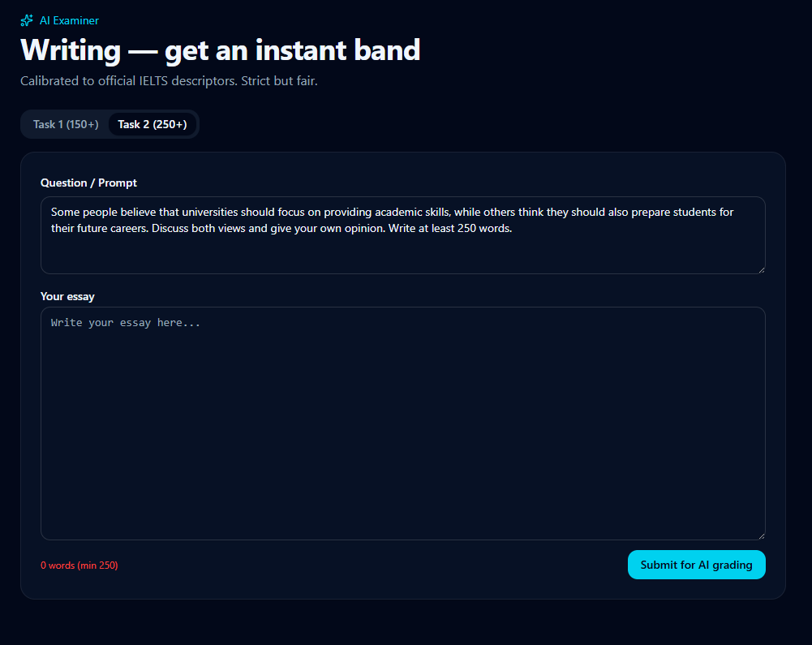Click the AI Examiner label
Viewport: 812px width, 645px height.
click(x=69, y=21)
